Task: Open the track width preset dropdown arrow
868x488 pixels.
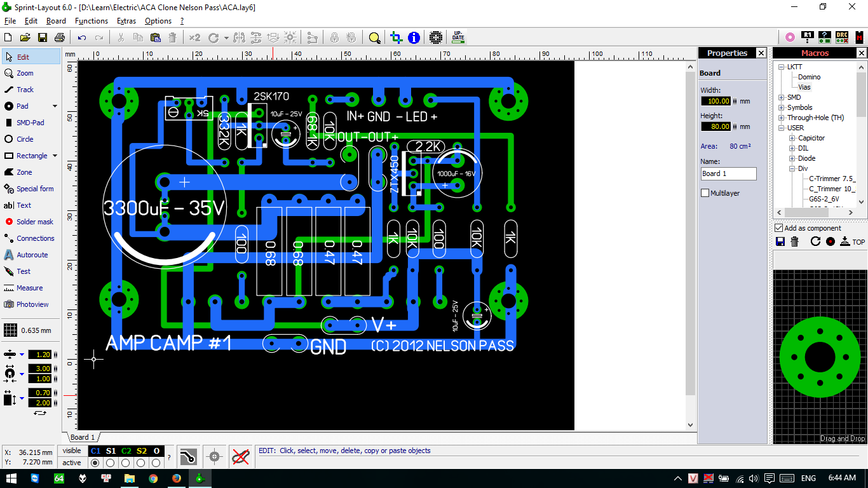Action: (22, 355)
